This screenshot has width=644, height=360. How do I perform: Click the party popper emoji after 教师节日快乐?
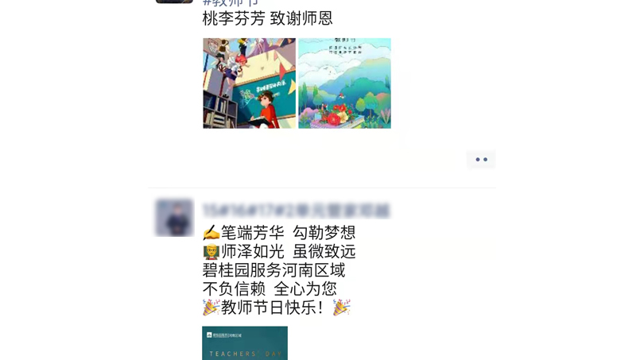(341, 308)
